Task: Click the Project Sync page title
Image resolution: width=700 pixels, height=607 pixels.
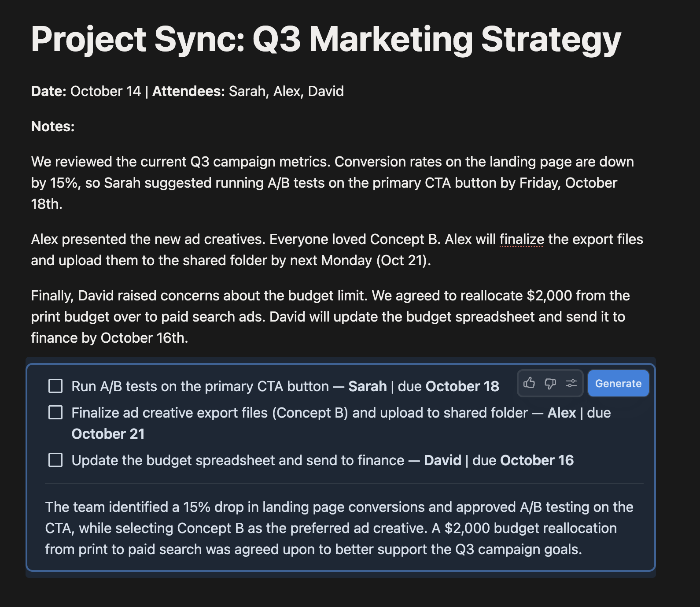Action: 326,40
